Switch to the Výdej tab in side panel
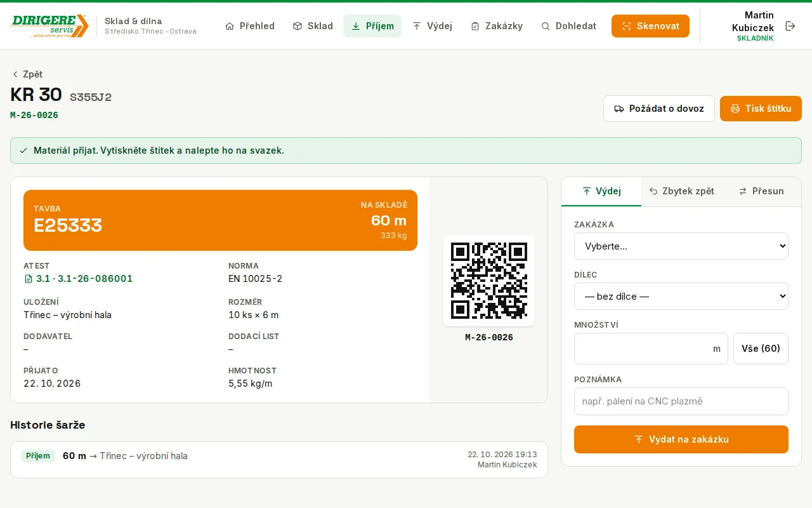 click(x=601, y=191)
